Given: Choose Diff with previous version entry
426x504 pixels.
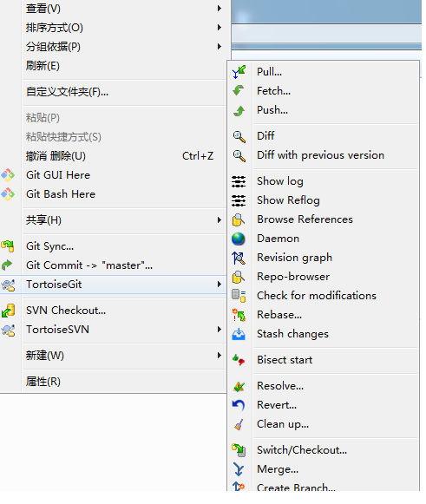Looking at the screenshot, I should click(x=324, y=155).
